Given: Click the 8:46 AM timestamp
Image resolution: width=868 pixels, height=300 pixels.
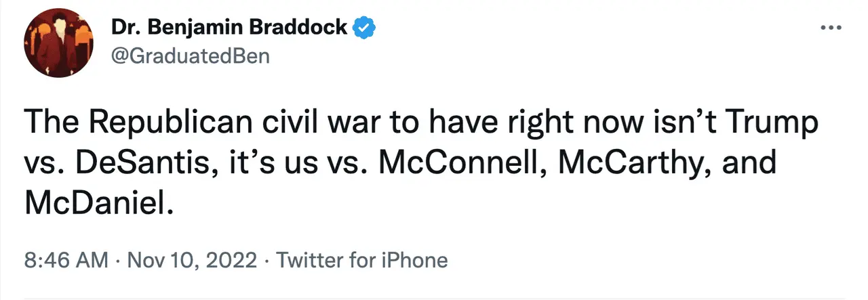Looking at the screenshot, I should (66, 260).
